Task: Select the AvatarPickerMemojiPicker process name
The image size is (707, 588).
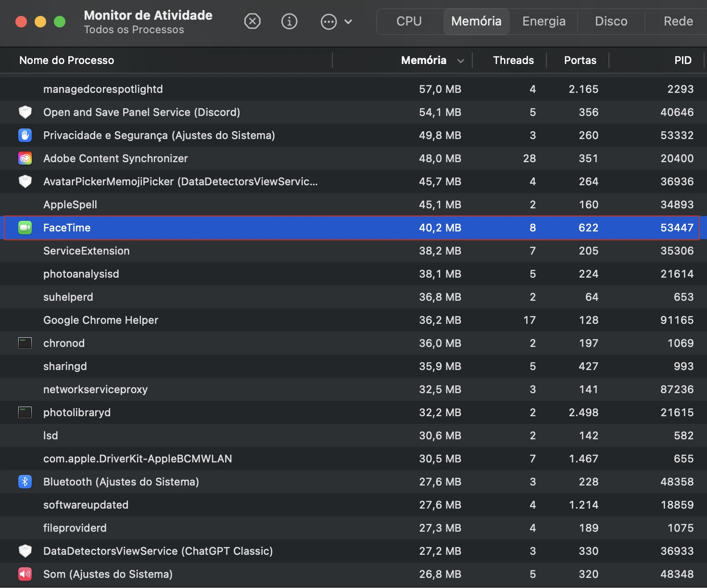Action: (x=180, y=181)
